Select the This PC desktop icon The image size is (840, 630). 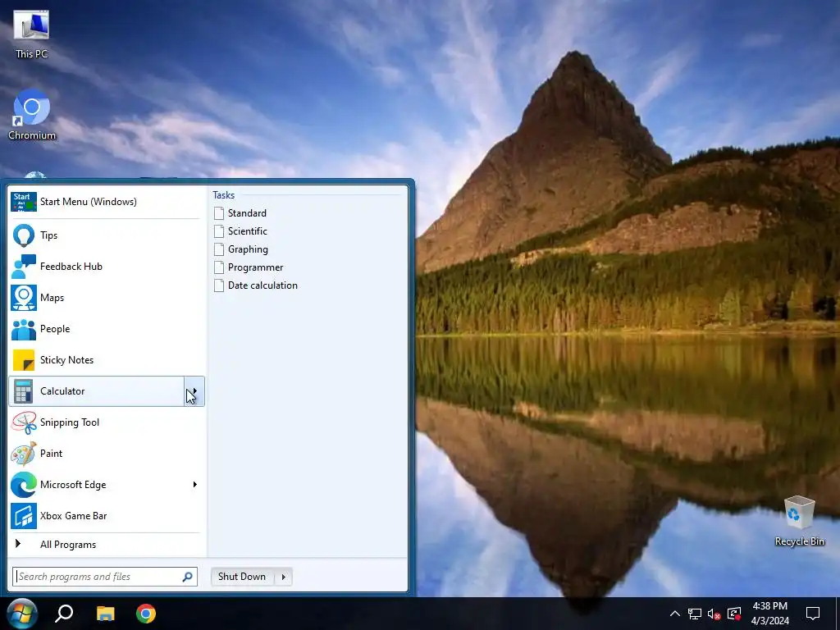point(31,34)
